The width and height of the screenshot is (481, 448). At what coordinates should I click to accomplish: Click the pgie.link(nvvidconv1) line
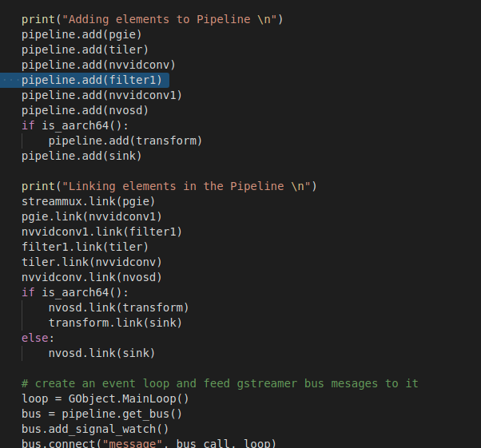tap(92, 216)
